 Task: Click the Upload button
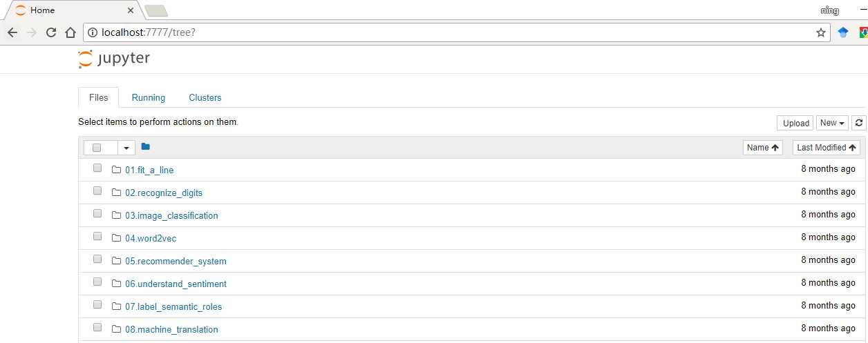[795, 123]
